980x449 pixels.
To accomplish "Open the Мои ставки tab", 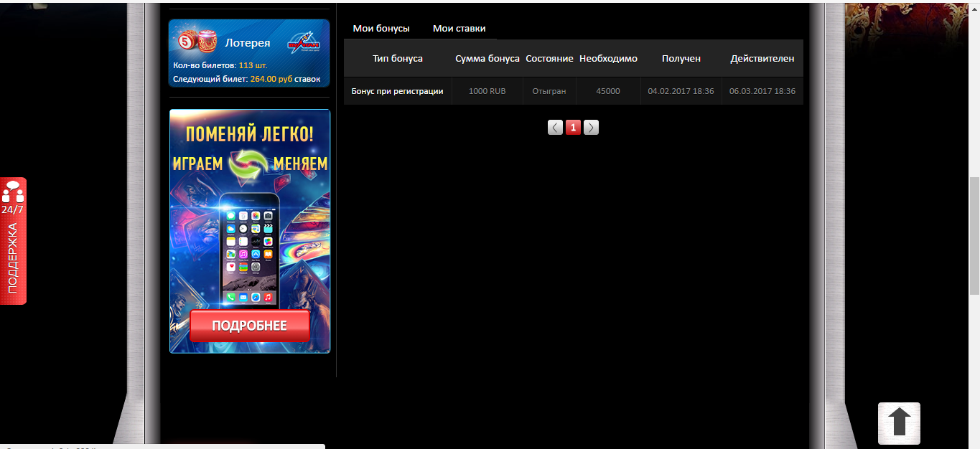I will point(459,29).
